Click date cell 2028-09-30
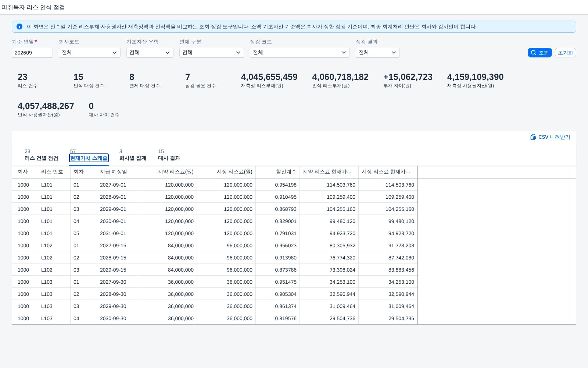The height and width of the screenshot is (368, 588). point(113,294)
